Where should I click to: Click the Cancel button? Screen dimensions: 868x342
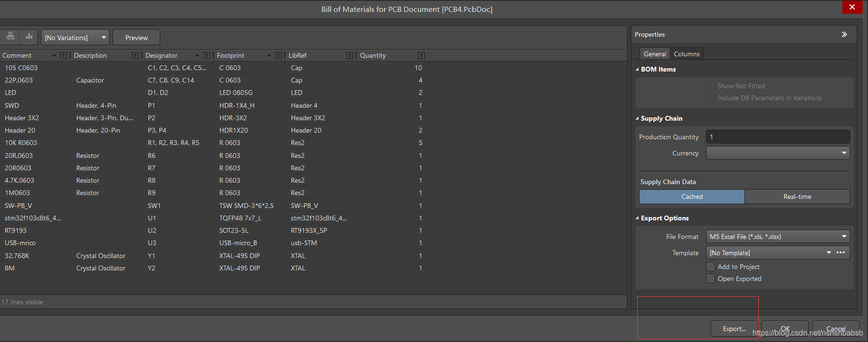pyautogui.click(x=836, y=329)
